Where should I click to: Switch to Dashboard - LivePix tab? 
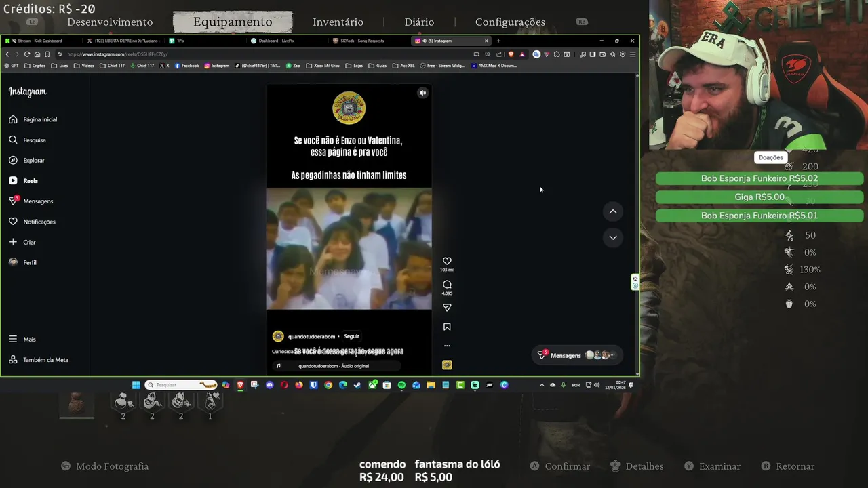pyautogui.click(x=286, y=41)
